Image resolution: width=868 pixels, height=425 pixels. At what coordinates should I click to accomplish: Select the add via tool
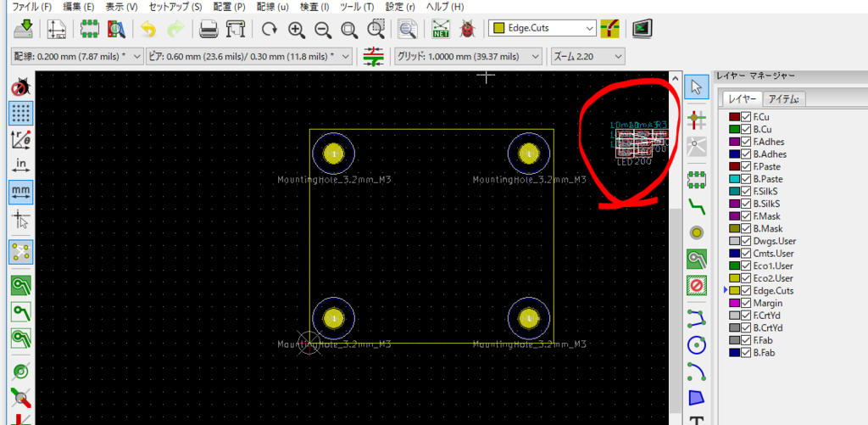tap(697, 232)
